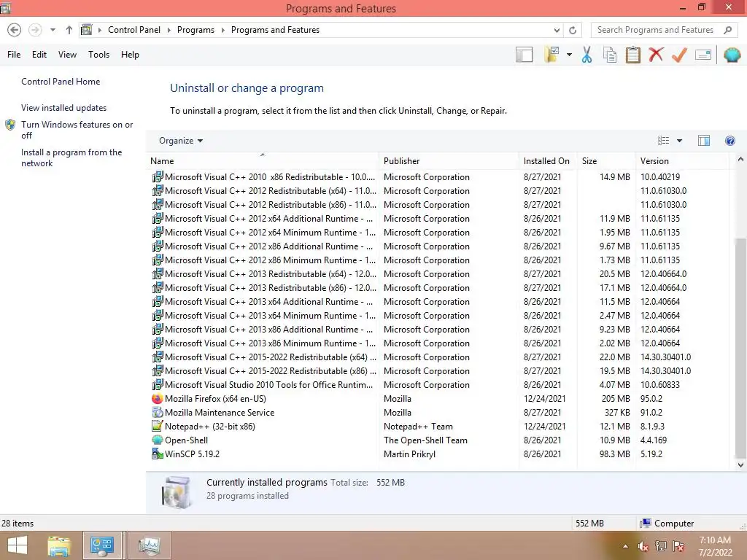Sort by the Publisher column header
Viewport: 747px width, 560px height.
pyautogui.click(x=449, y=161)
